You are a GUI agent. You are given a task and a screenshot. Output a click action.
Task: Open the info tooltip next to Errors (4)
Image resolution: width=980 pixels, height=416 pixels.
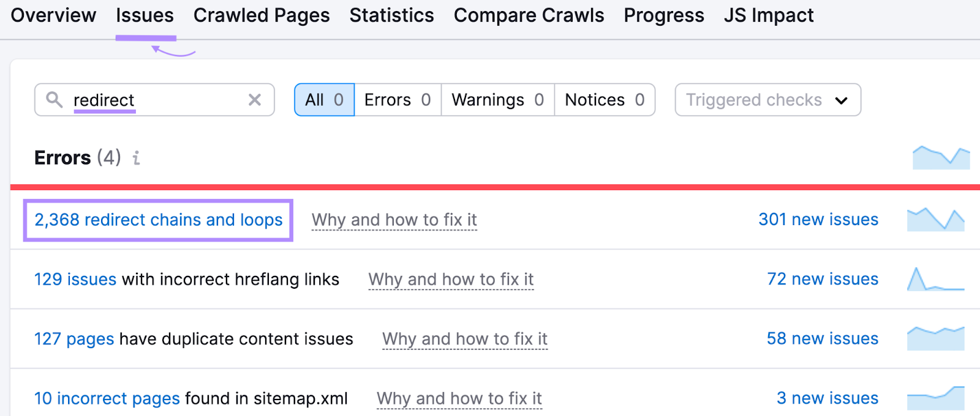coord(136,158)
